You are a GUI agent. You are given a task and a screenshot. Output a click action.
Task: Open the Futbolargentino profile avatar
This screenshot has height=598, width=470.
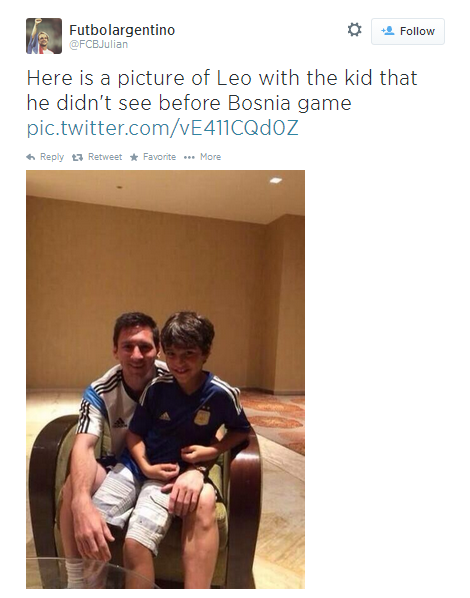point(44,36)
